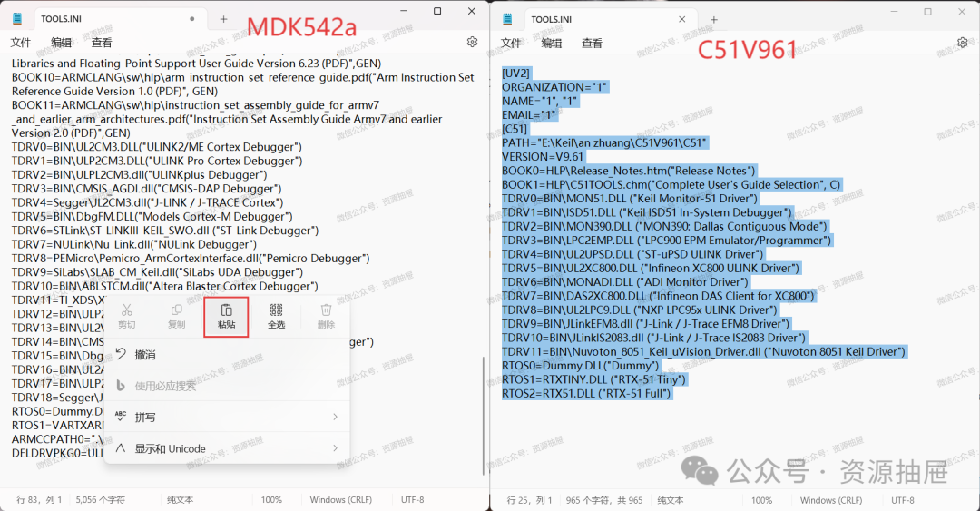
Task: Click unsaved dot on left TOOLS.INI tab
Action: [191, 19]
